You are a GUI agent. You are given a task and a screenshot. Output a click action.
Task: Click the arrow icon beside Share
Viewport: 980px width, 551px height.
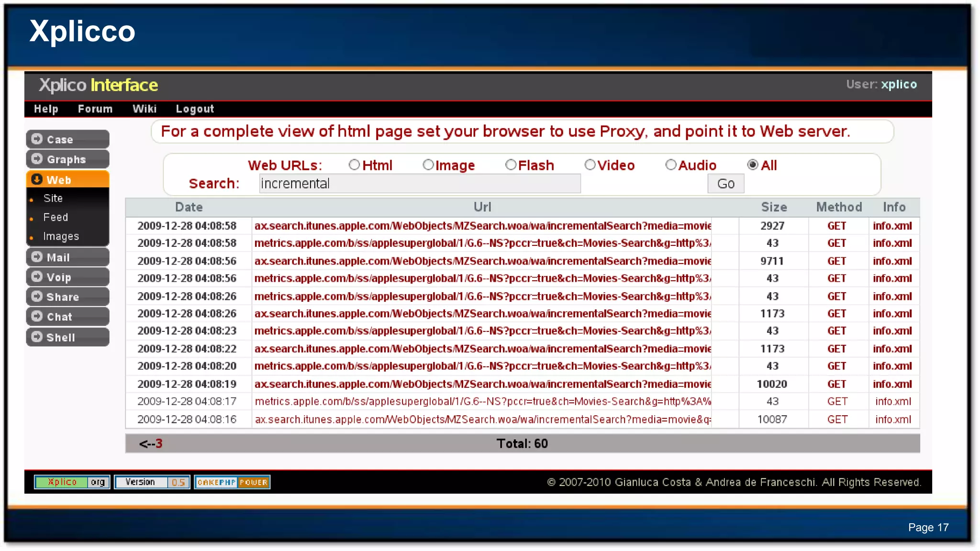[37, 297]
